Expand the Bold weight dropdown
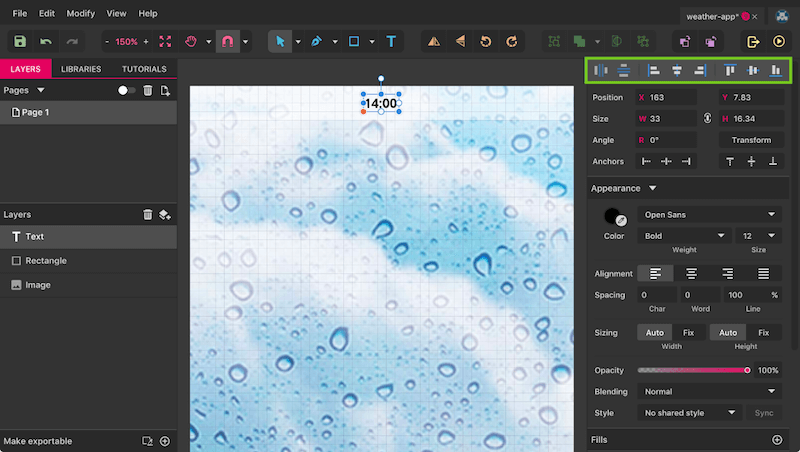This screenshot has height=452, width=800. point(684,236)
